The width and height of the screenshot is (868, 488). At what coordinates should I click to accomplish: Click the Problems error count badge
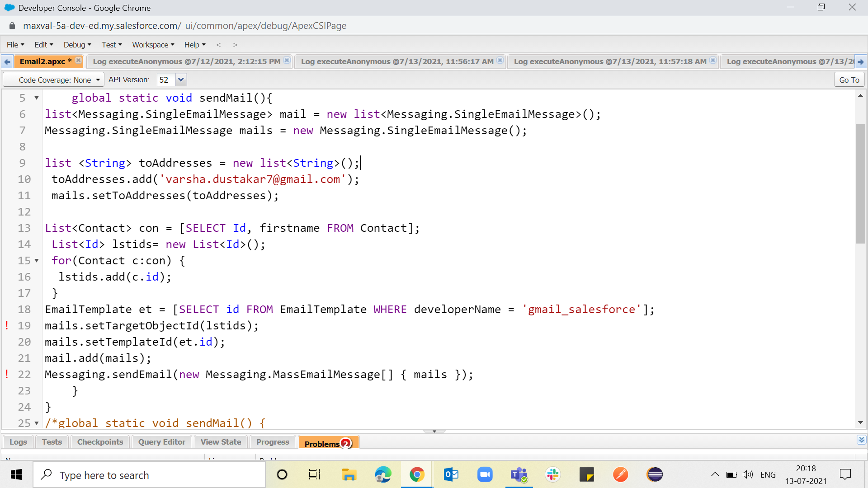346,444
